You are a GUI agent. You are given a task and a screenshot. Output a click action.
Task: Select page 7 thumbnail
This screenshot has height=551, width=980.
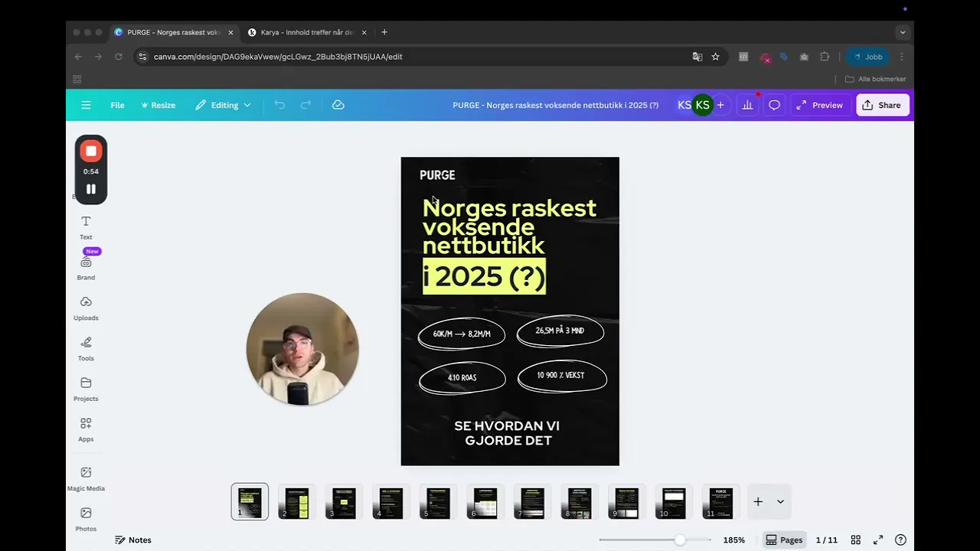tap(532, 502)
